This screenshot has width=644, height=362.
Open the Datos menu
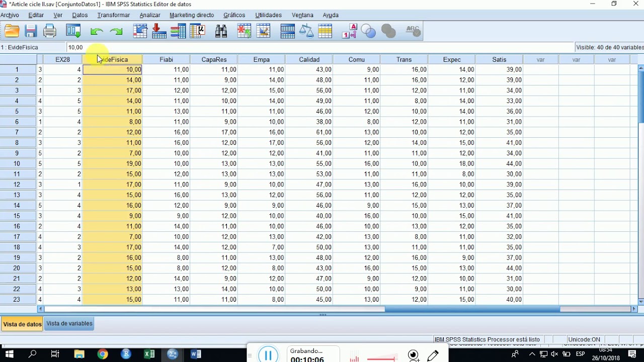click(80, 16)
